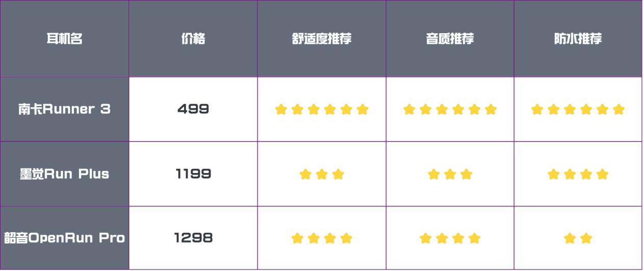
Task: Click 墨觉Run Plus comfort three-star rating
Action: 322,175
